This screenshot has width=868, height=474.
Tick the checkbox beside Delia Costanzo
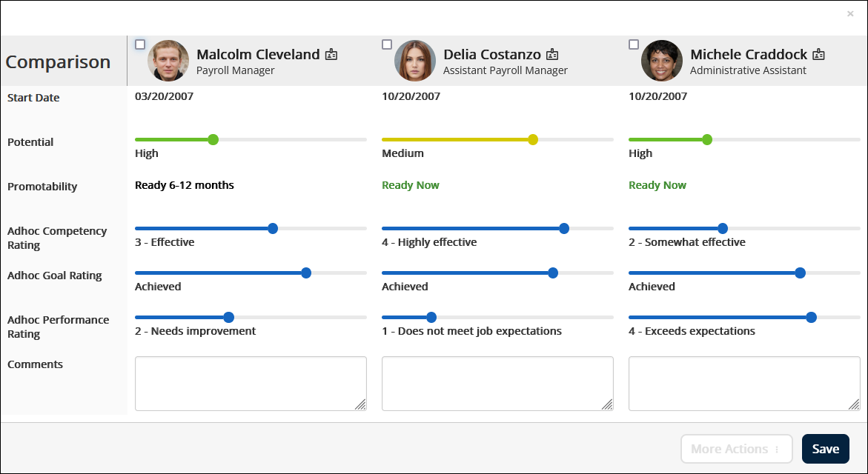pyautogui.click(x=387, y=44)
